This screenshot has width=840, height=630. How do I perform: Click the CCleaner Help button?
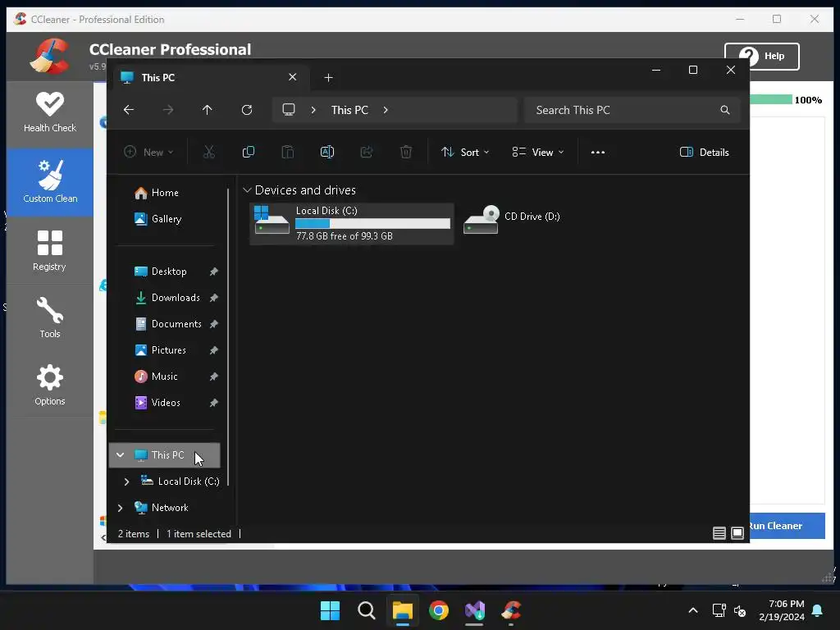[762, 57]
